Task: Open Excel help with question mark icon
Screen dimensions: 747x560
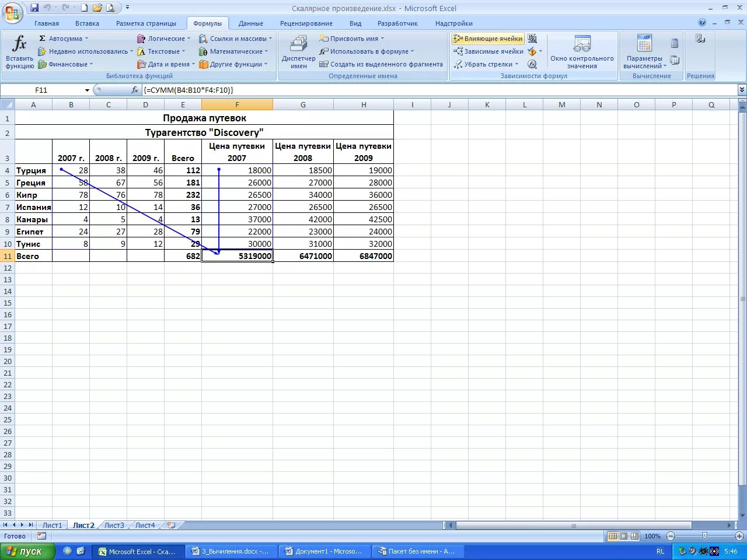Action: pyautogui.click(x=702, y=23)
